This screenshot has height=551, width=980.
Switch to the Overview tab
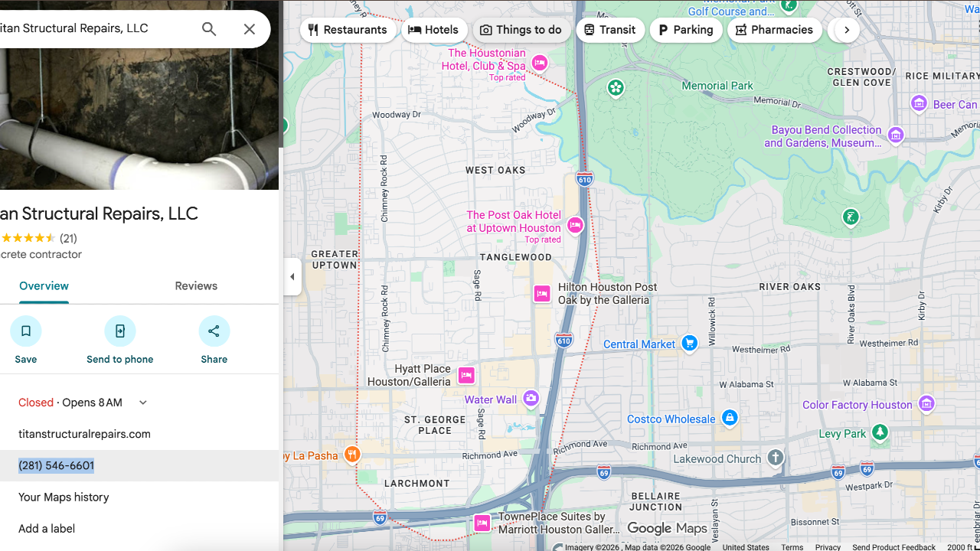[44, 286]
